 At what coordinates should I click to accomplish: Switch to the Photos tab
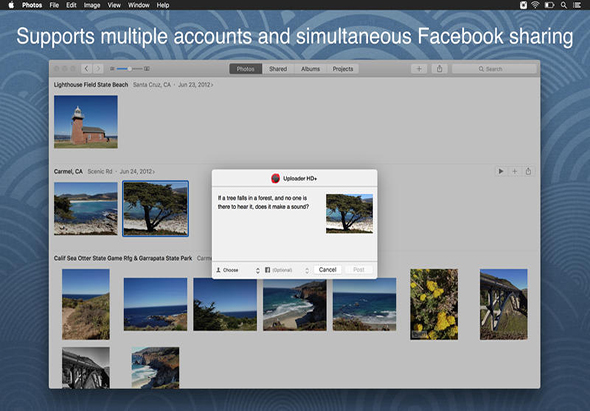click(246, 69)
